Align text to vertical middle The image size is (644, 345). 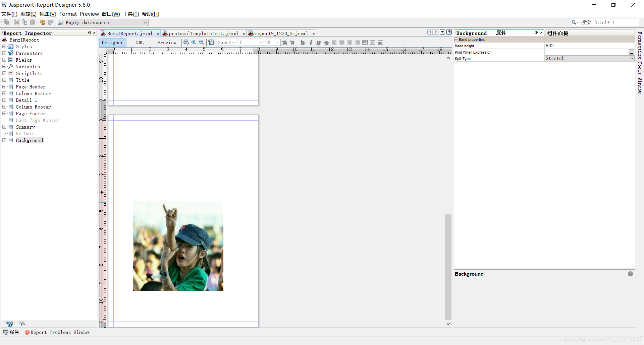click(373, 43)
